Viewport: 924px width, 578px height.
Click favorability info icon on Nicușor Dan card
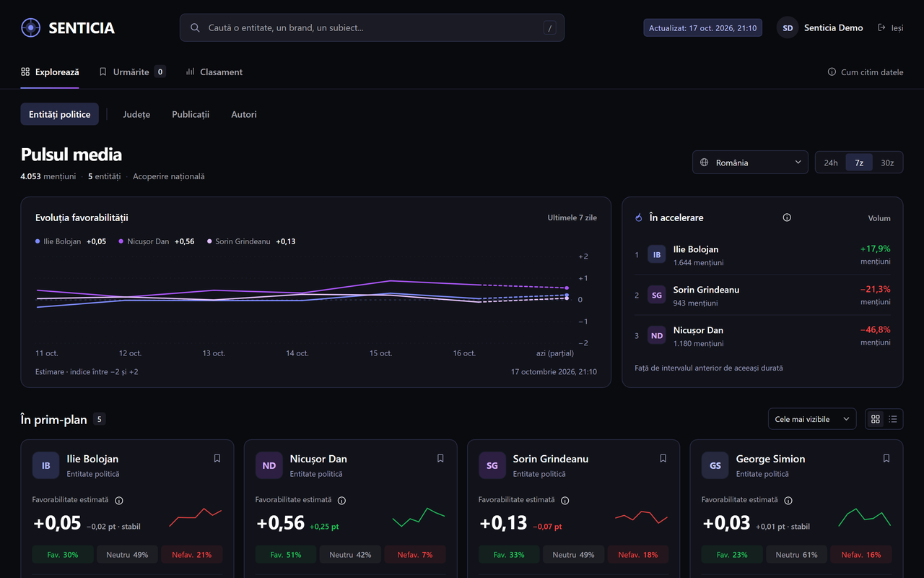(342, 501)
